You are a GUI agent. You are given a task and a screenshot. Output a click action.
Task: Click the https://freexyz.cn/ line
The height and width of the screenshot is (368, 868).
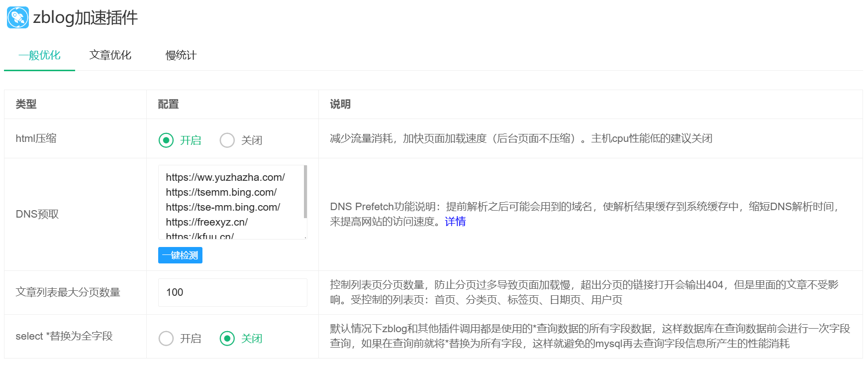pos(207,222)
